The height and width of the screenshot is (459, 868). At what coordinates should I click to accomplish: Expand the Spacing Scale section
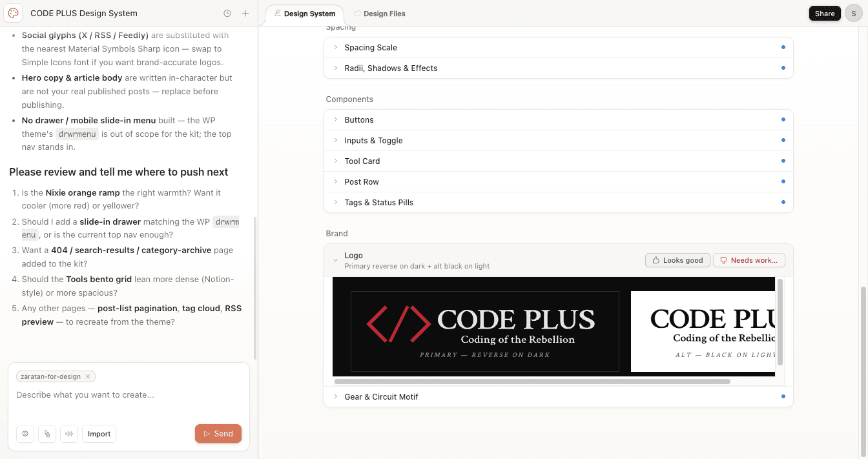click(x=558, y=48)
